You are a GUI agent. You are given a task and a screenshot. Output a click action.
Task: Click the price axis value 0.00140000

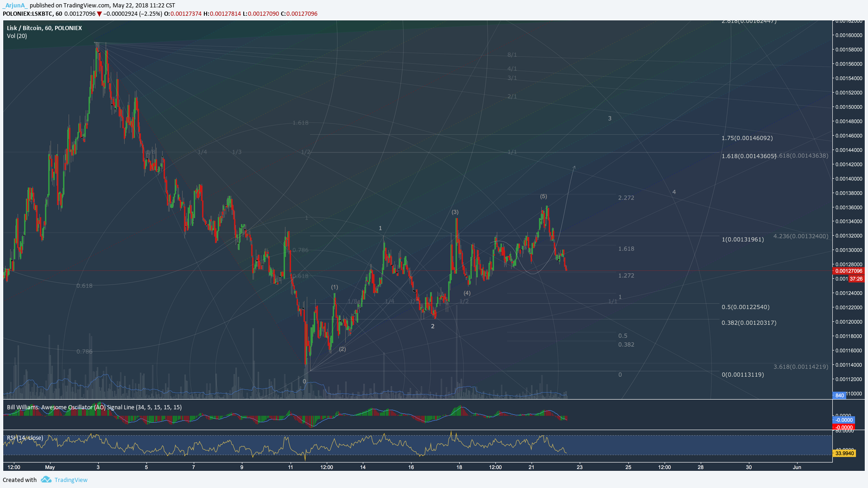click(849, 179)
